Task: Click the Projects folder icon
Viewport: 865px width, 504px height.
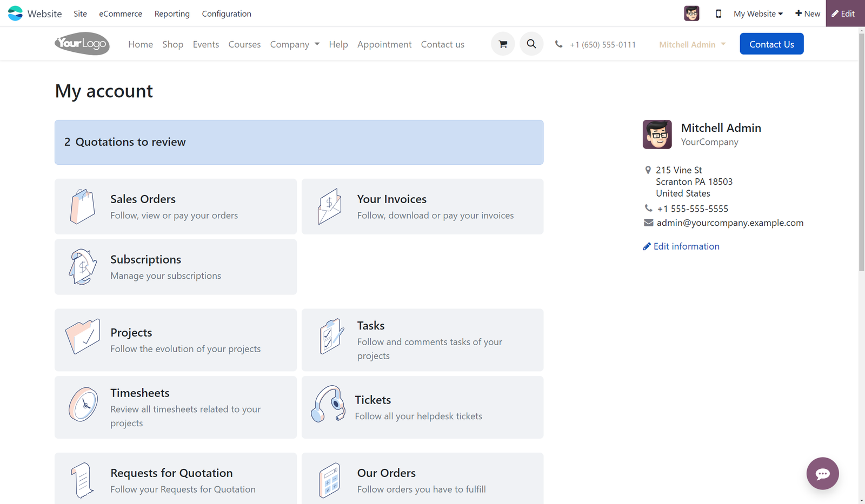Action: 83,337
